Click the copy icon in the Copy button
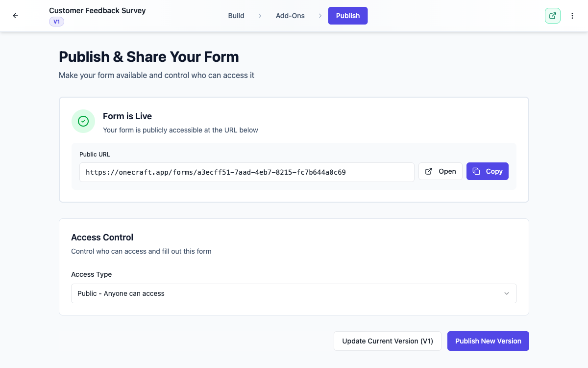Image resolution: width=588 pixels, height=368 pixels. pyautogui.click(x=476, y=171)
